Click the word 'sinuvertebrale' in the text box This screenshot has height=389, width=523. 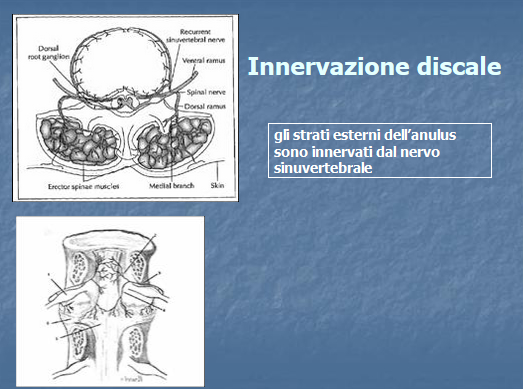323,168
